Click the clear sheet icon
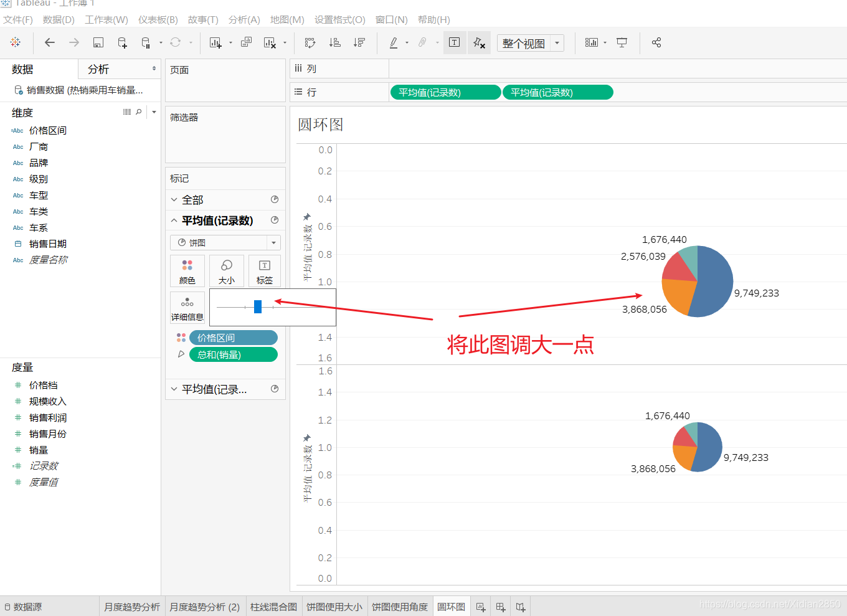Viewport: 847px width, 616px height. pyautogui.click(x=270, y=42)
